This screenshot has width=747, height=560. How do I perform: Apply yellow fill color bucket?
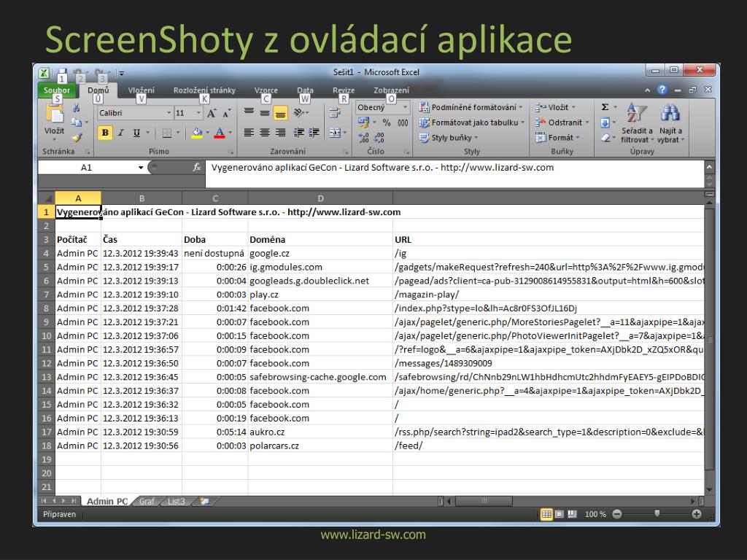click(x=197, y=133)
